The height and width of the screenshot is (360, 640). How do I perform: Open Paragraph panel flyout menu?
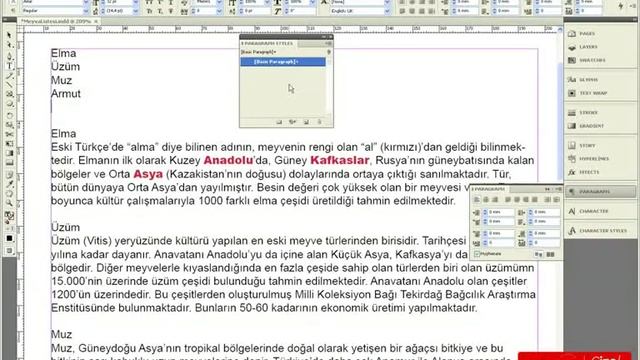558,189
